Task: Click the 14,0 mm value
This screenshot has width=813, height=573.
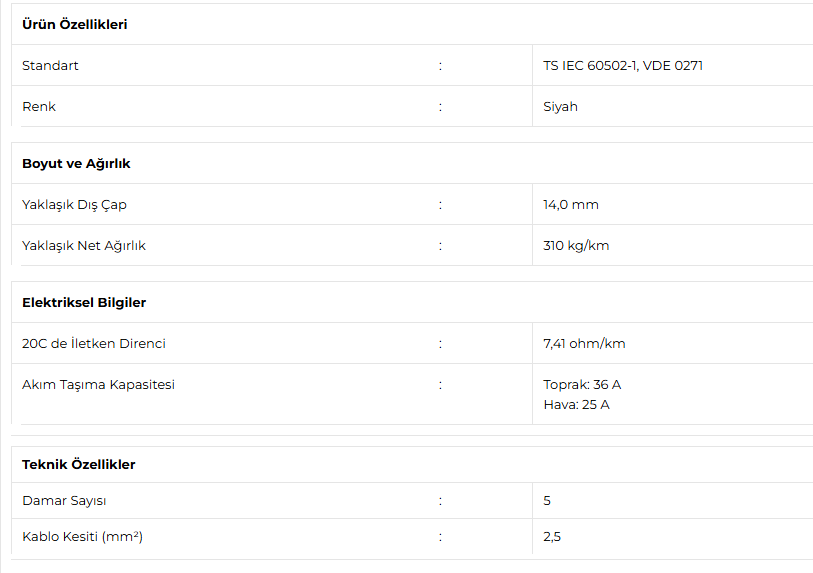Action: 571,204
